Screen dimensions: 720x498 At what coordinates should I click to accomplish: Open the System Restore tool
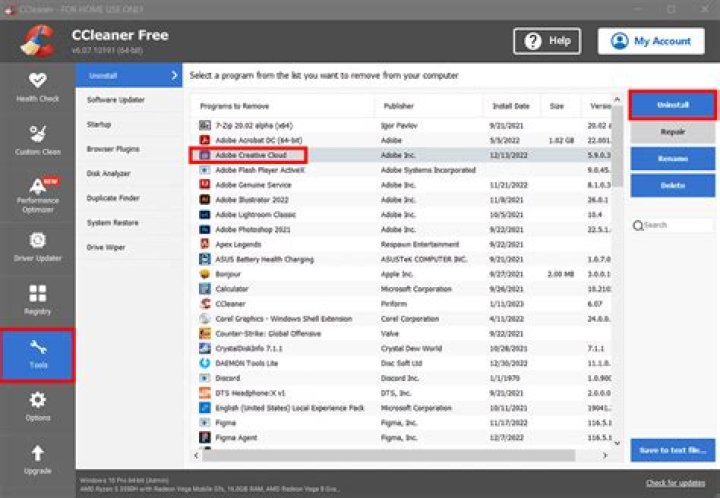point(112,223)
